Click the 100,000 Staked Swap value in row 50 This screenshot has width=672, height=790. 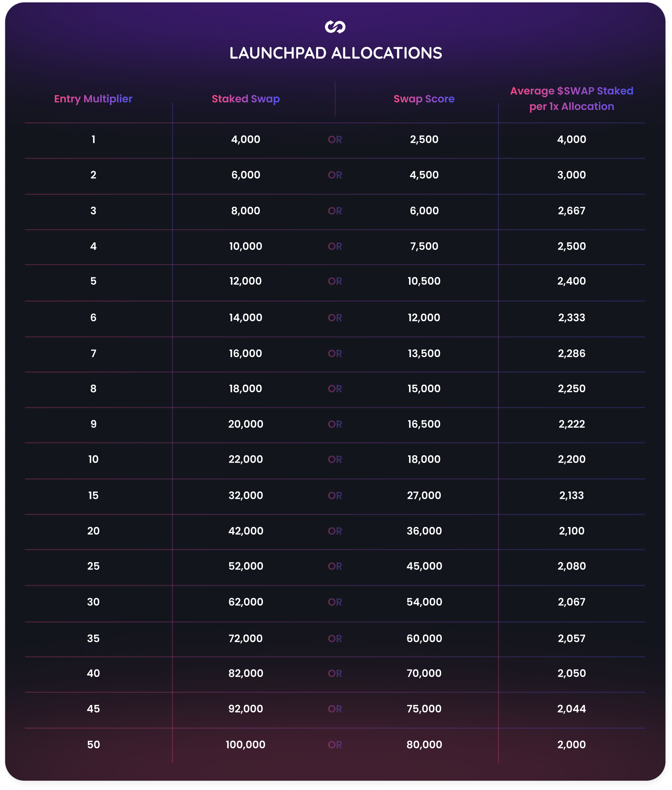pos(246,745)
